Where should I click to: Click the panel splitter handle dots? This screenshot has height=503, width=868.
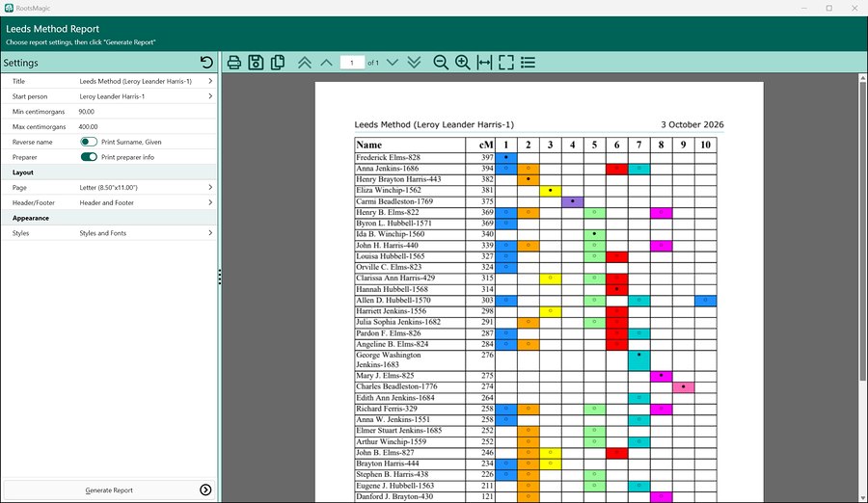click(220, 277)
